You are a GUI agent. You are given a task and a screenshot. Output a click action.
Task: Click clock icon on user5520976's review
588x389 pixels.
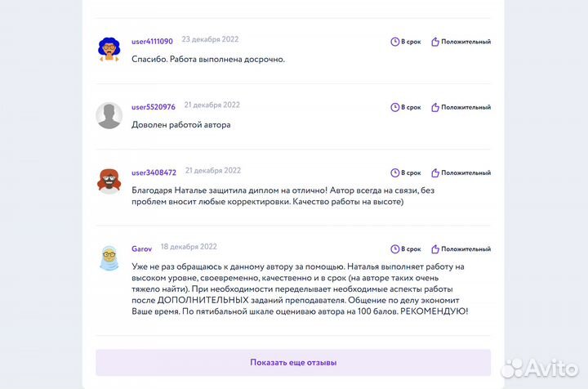coord(394,107)
